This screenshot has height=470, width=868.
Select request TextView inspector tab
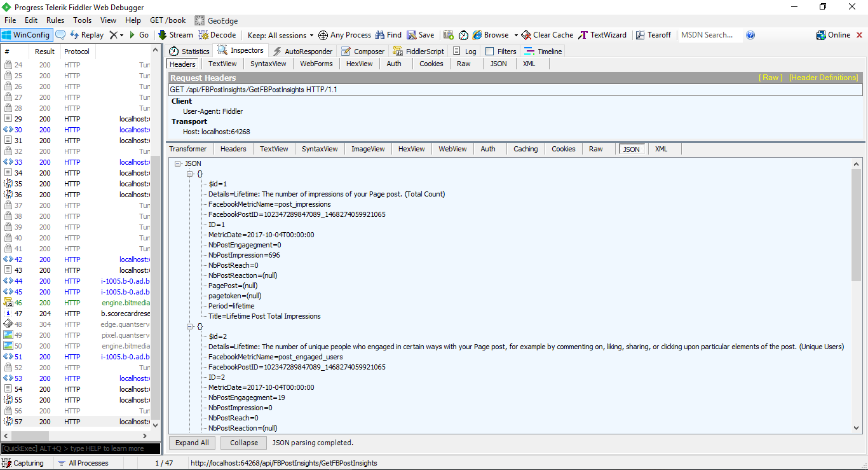[222, 64]
